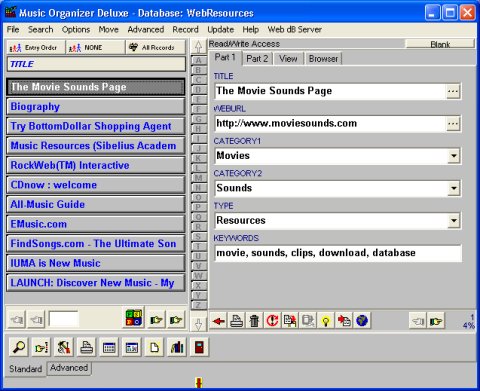The image size is (480, 391).
Task: Open the Move menu
Action: [x=108, y=30]
